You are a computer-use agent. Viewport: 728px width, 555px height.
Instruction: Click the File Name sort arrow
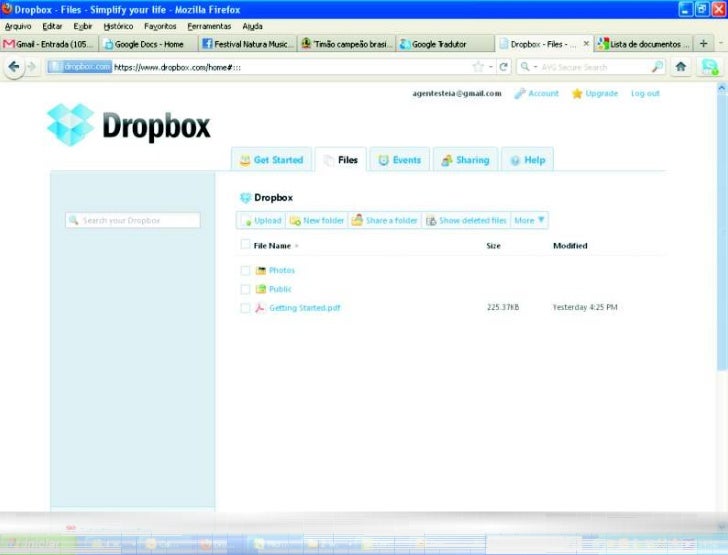[x=296, y=246]
